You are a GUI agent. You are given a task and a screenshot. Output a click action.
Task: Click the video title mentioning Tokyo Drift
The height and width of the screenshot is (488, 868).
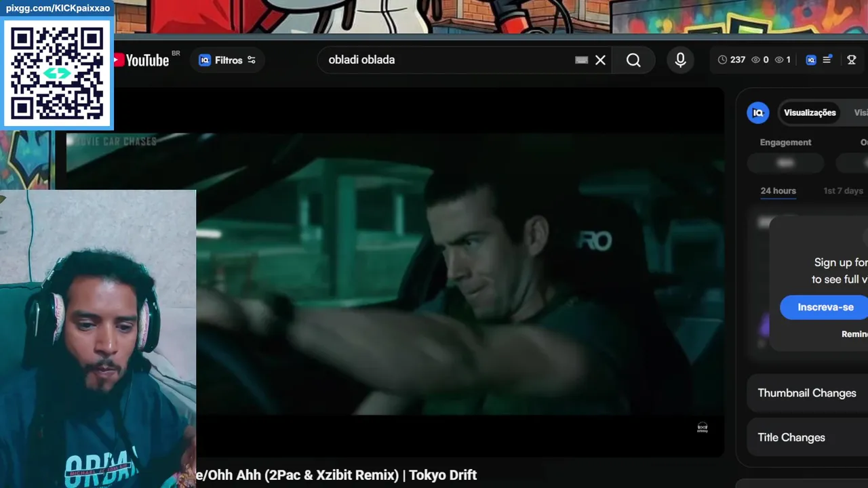click(x=336, y=475)
